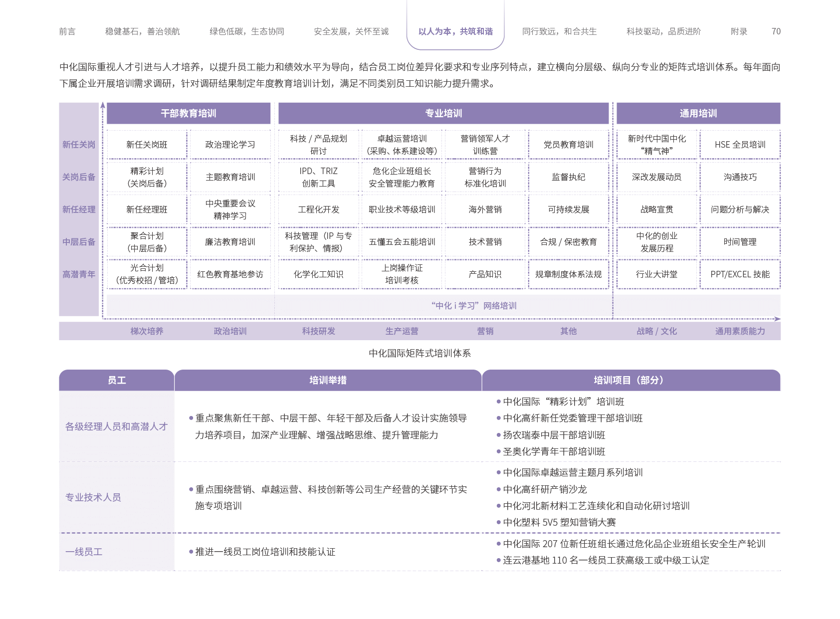
Task: Click the 红色教育基地参访 cell
Action: click(230, 274)
